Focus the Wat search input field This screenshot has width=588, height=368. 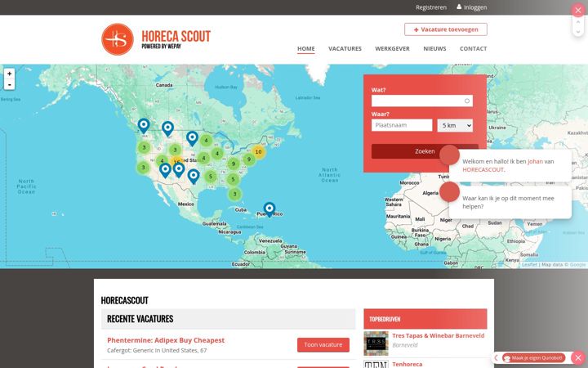point(422,101)
